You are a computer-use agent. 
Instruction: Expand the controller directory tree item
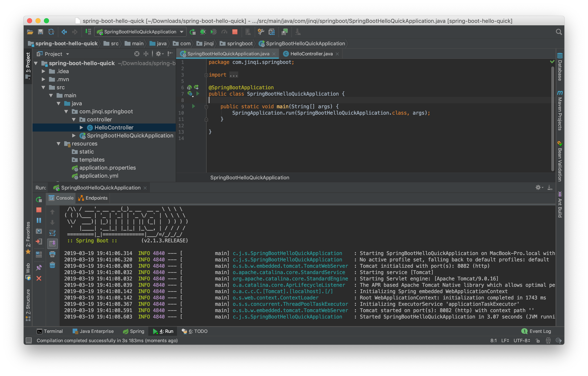pos(68,119)
